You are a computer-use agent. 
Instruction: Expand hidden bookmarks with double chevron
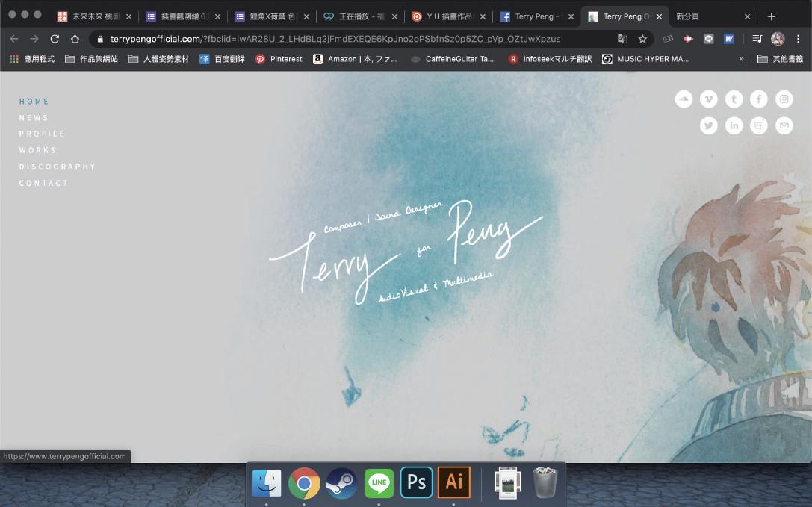[x=742, y=59]
